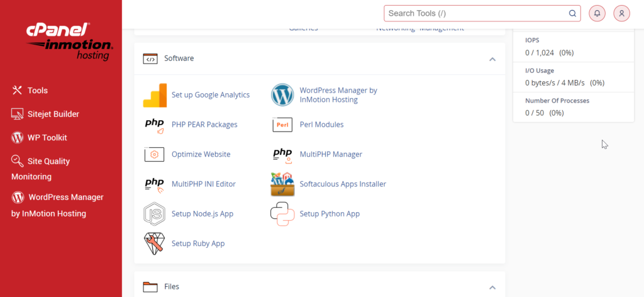Viewport: 644px width, 297px height.
Task: Collapse the Software section
Action: point(492,59)
